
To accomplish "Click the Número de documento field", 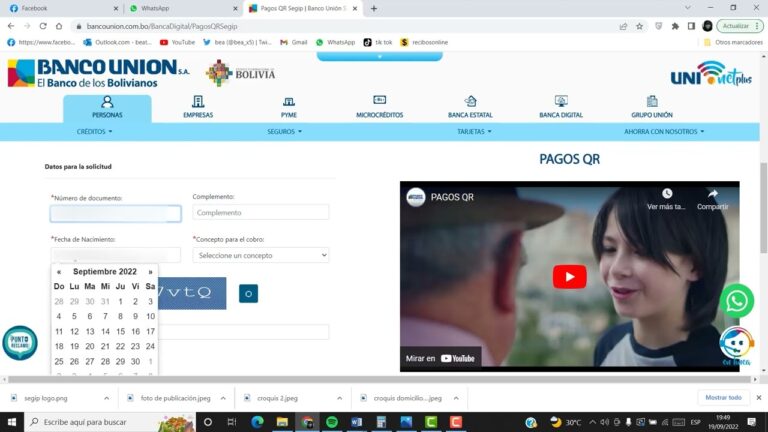I will tap(116, 214).
